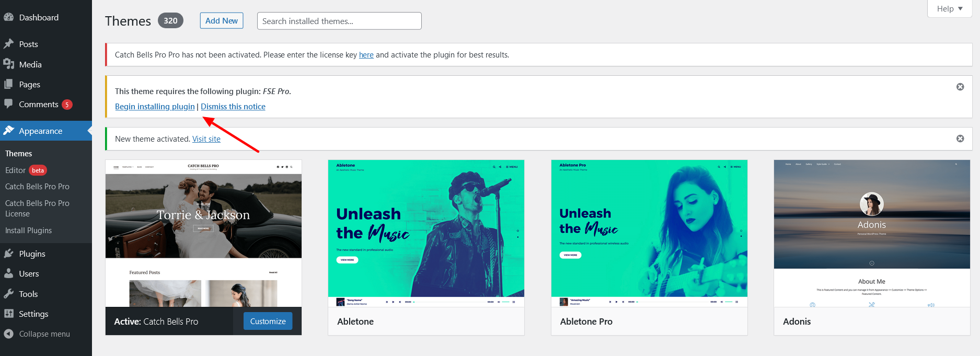This screenshot has height=356, width=980.
Task: Expand the Help dropdown tab
Action: pyautogui.click(x=949, y=9)
